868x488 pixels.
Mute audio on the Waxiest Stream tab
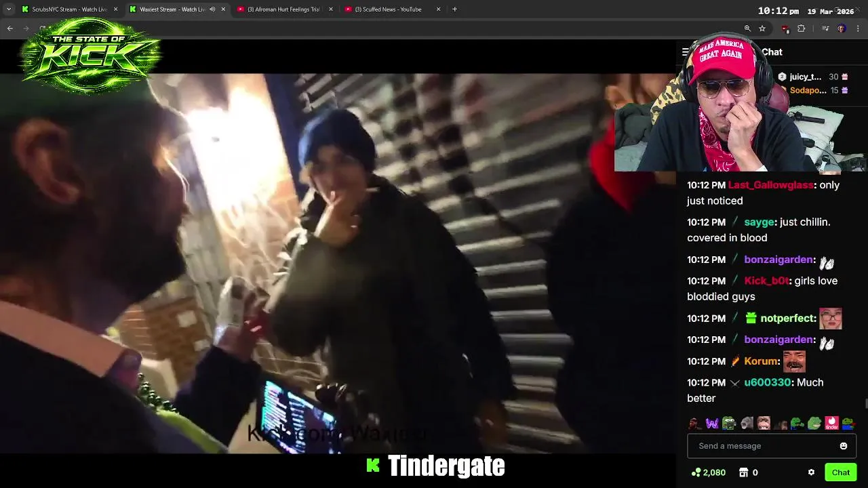[x=212, y=9]
